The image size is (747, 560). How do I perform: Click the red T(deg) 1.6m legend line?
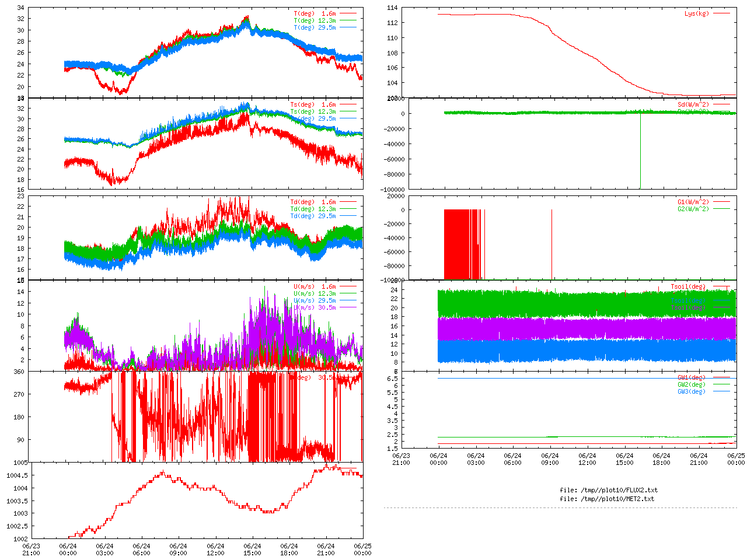[x=348, y=13]
